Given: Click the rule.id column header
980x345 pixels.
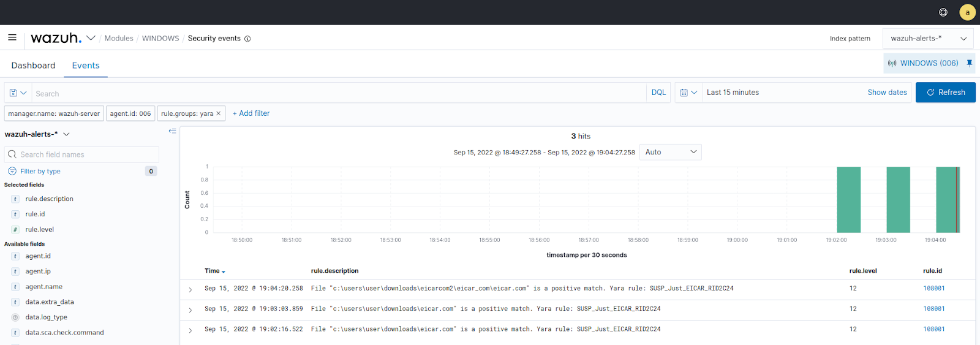Looking at the screenshot, I should [932, 271].
